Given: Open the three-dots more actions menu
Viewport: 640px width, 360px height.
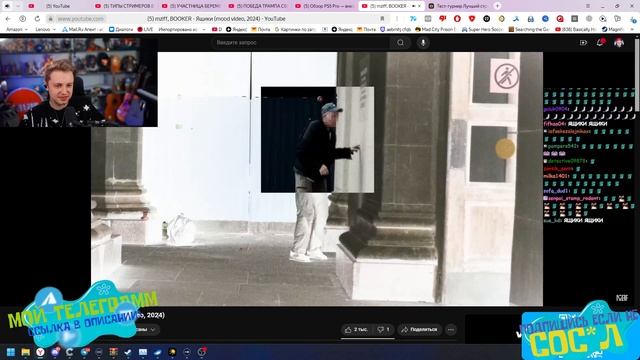Looking at the screenshot, I should point(451,329).
